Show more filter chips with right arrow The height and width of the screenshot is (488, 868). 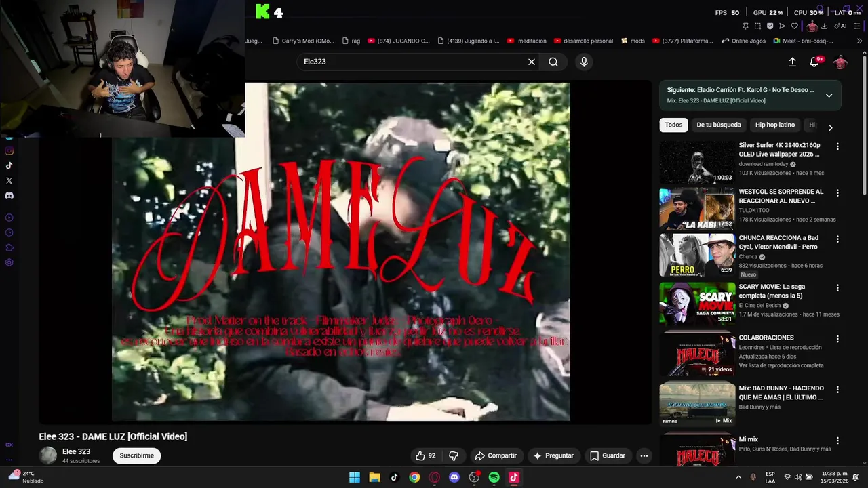[x=830, y=127]
